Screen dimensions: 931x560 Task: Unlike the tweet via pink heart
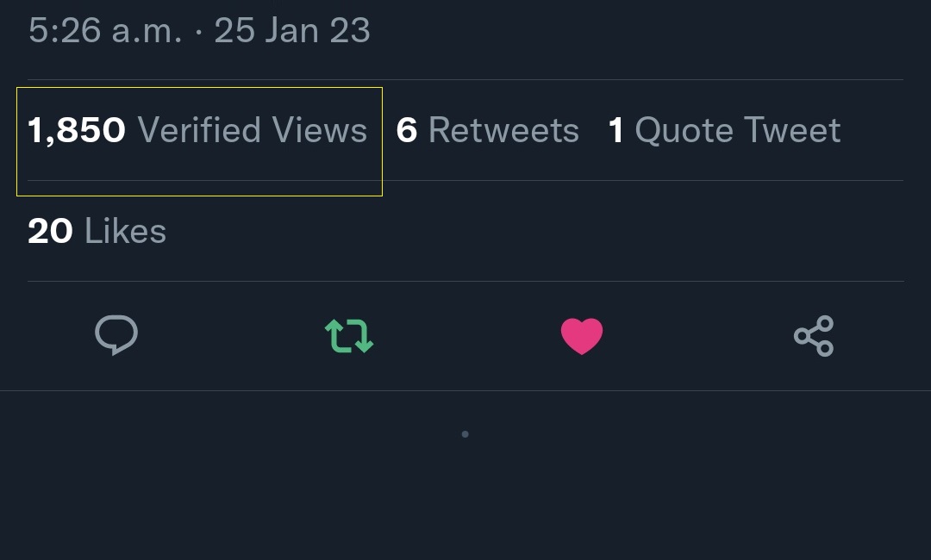tap(582, 336)
